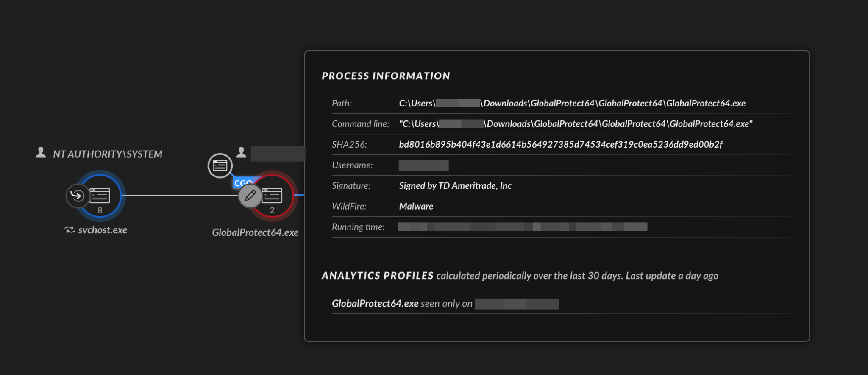868x375 pixels.
Task: Select the Analytics Profiles section heading
Action: coord(376,275)
